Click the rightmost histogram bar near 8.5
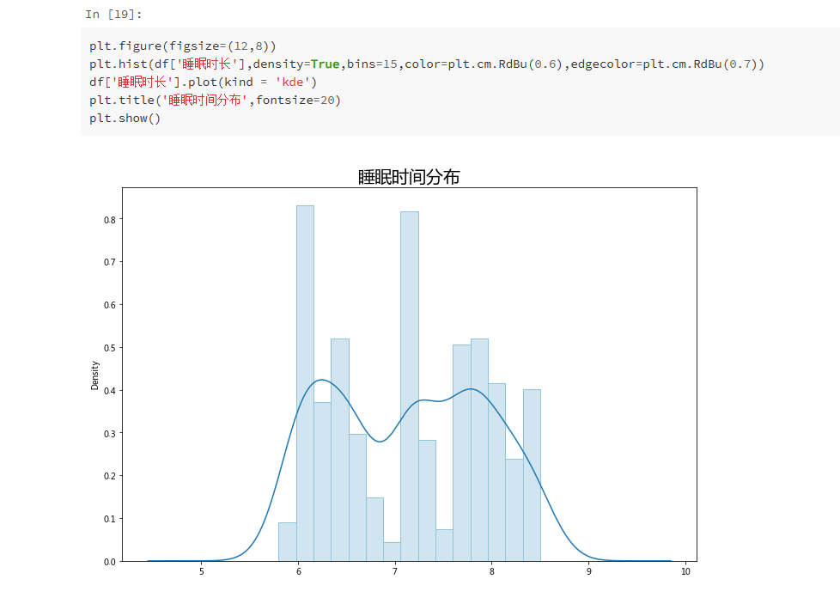The height and width of the screenshot is (616, 840). (532, 475)
